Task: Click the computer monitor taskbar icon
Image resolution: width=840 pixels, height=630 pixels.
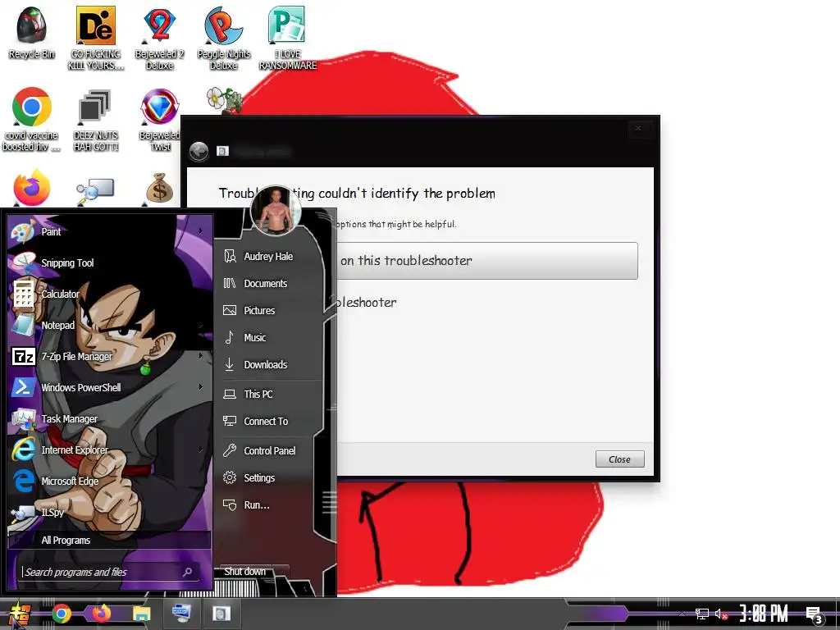Action: pyautogui.click(x=181, y=614)
